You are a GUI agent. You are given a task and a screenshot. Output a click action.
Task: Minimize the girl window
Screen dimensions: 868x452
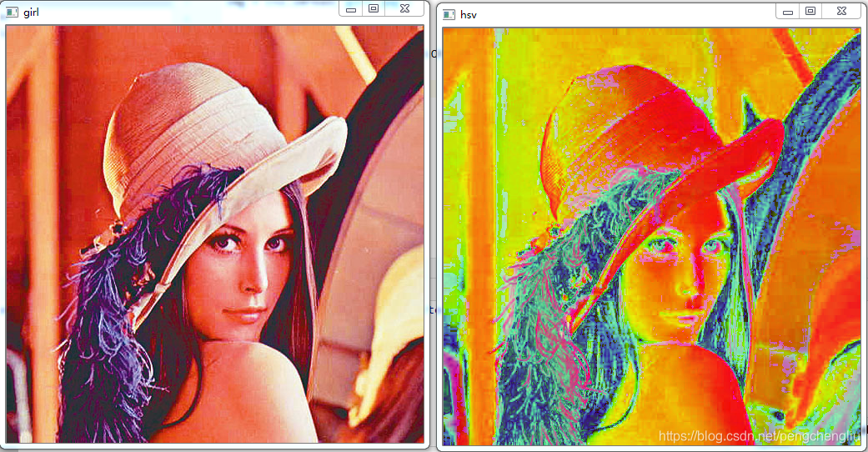coord(351,9)
